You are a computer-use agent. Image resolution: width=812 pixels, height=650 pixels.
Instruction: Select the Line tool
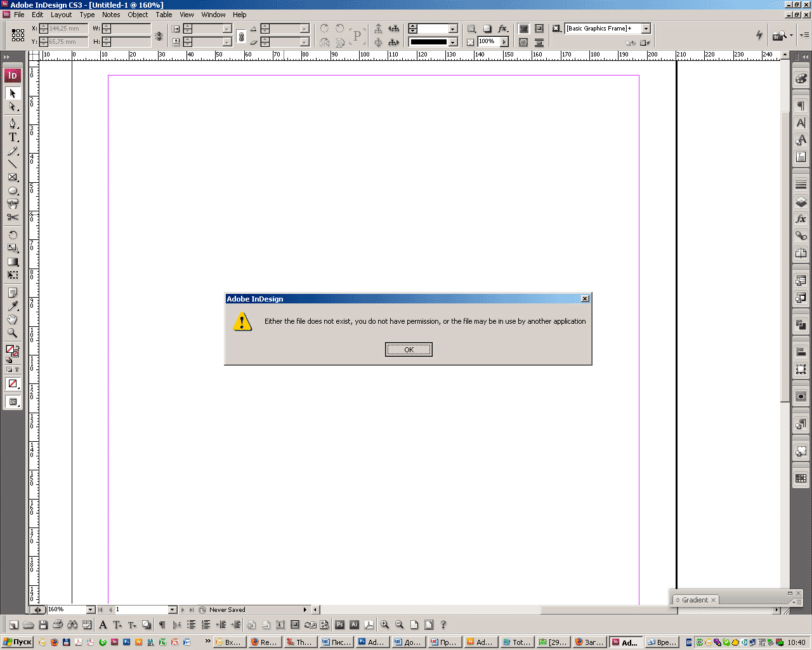(x=12, y=164)
